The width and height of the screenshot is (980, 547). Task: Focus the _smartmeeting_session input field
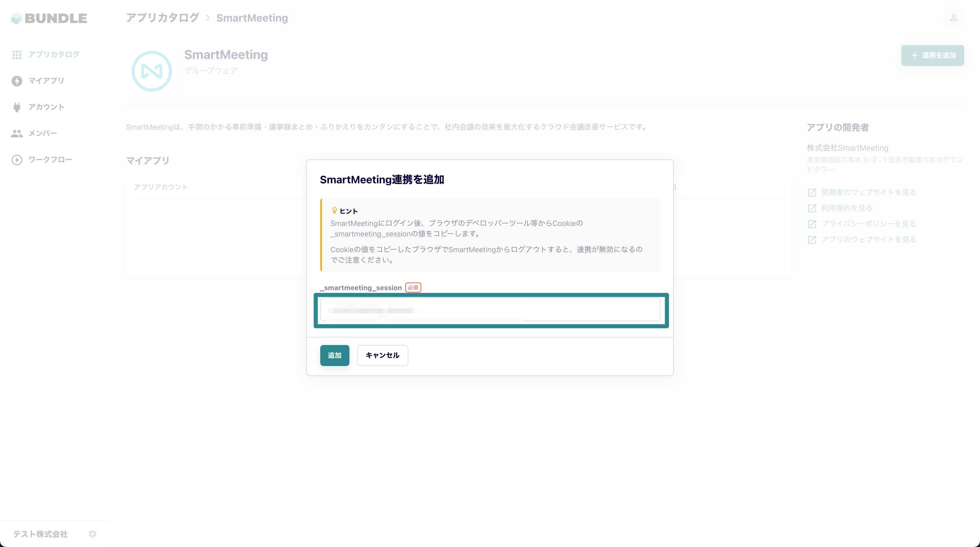pyautogui.click(x=490, y=310)
